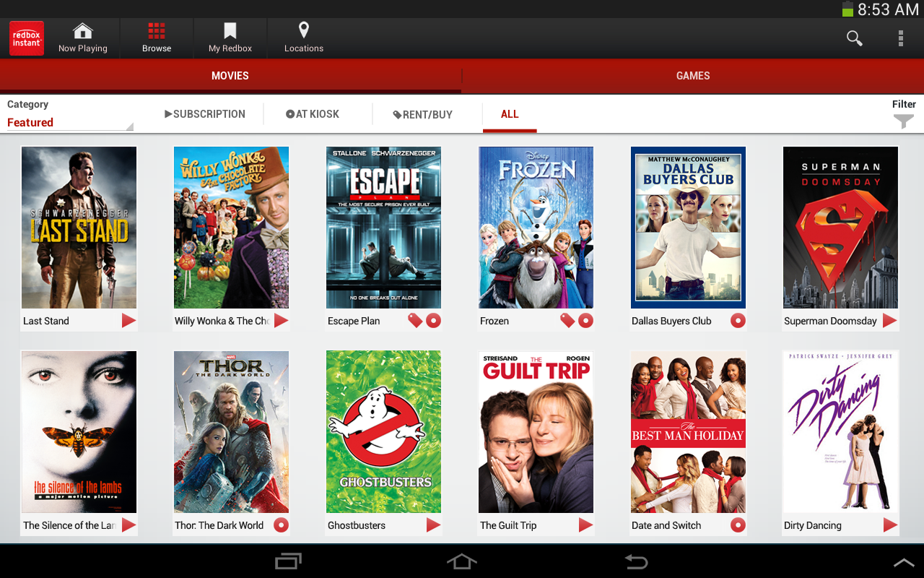Open the Redbox Instant home via logo

[x=26, y=38]
